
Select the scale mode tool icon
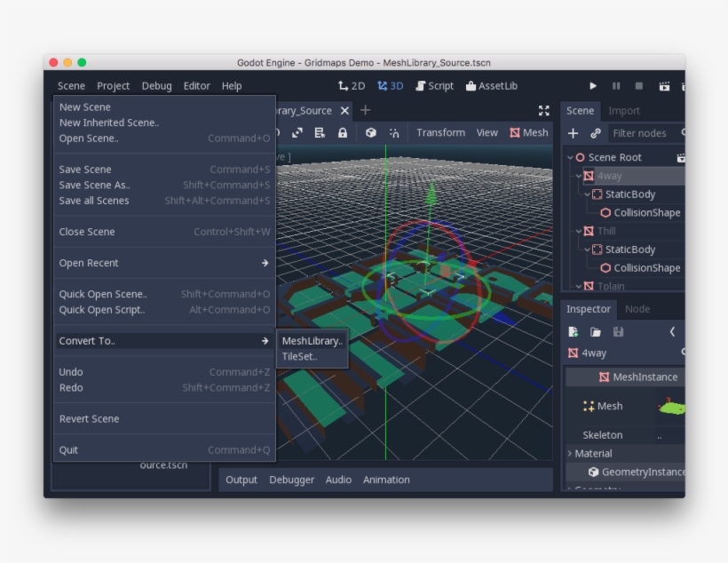[297, 133]
